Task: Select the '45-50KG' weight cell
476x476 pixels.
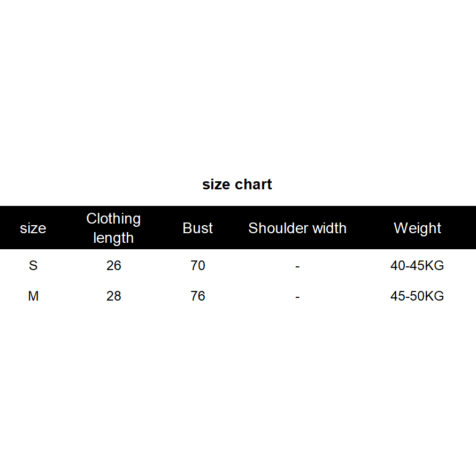Action: click(x=417, y=296)
